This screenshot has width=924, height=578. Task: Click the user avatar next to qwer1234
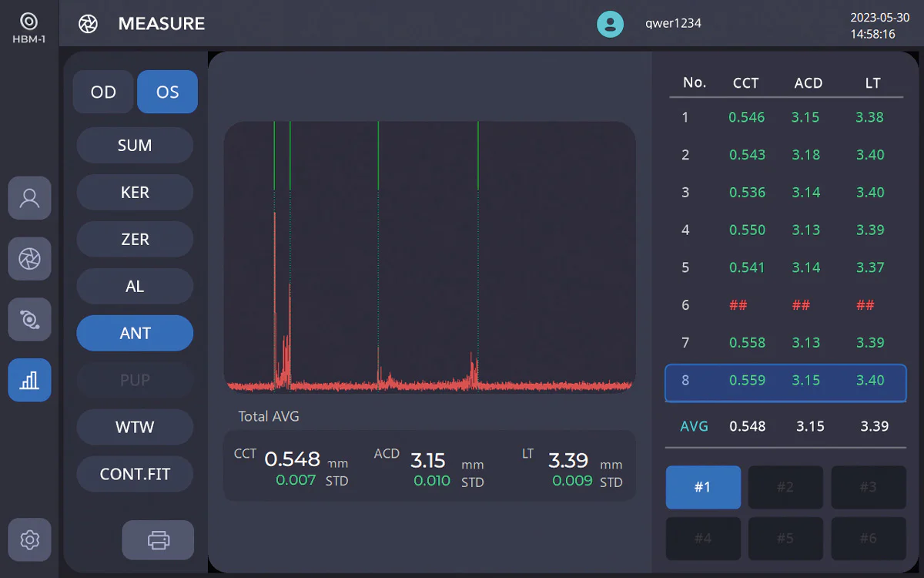tap(610, 23)
